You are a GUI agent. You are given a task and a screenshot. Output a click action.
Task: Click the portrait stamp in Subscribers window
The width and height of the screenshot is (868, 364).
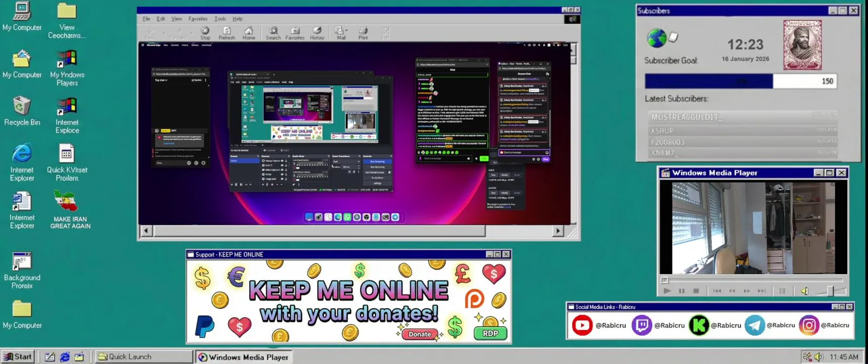pyautogui.click(x=802, y=45)
